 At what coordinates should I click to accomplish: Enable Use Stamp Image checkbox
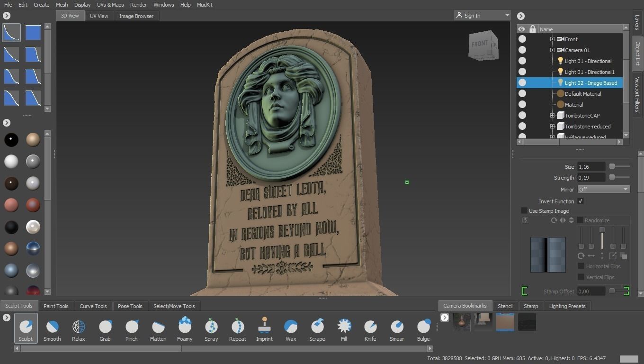[524, 211]
